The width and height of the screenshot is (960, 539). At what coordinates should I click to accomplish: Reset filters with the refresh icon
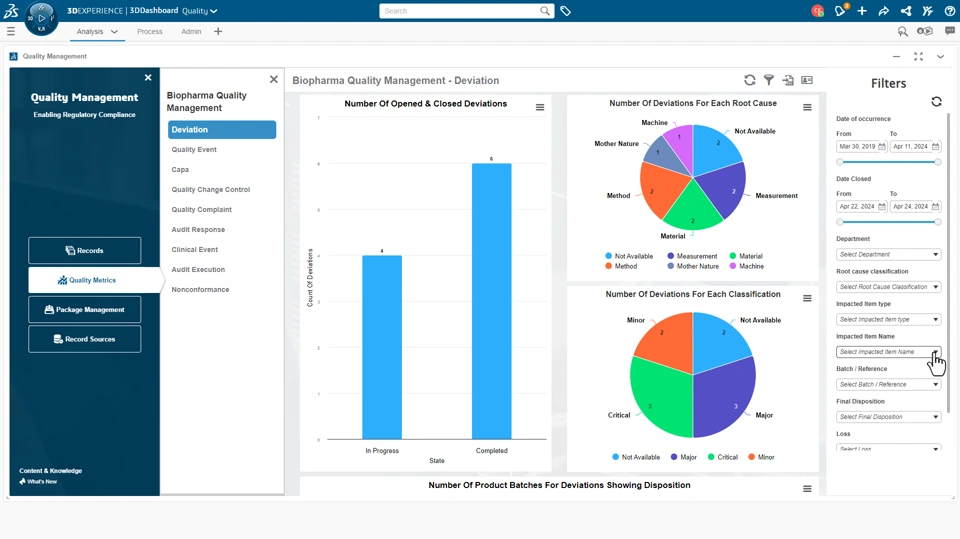[936, 102]
